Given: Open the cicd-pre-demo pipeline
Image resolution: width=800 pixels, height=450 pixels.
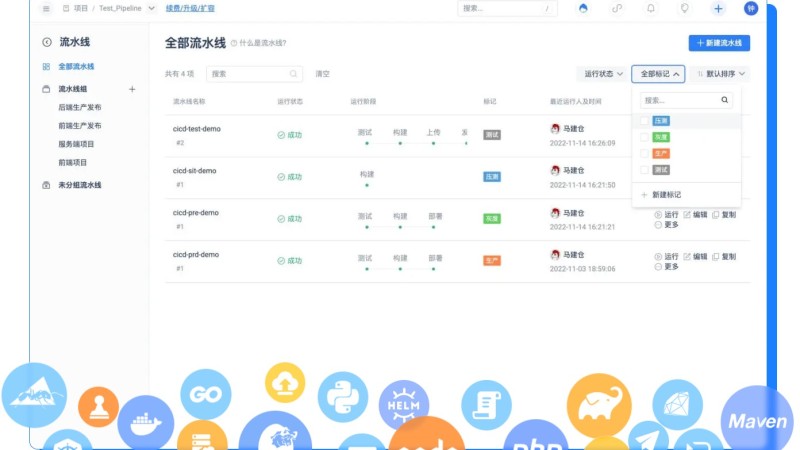Looking at the screenshot, I should [x=195, y=212].
